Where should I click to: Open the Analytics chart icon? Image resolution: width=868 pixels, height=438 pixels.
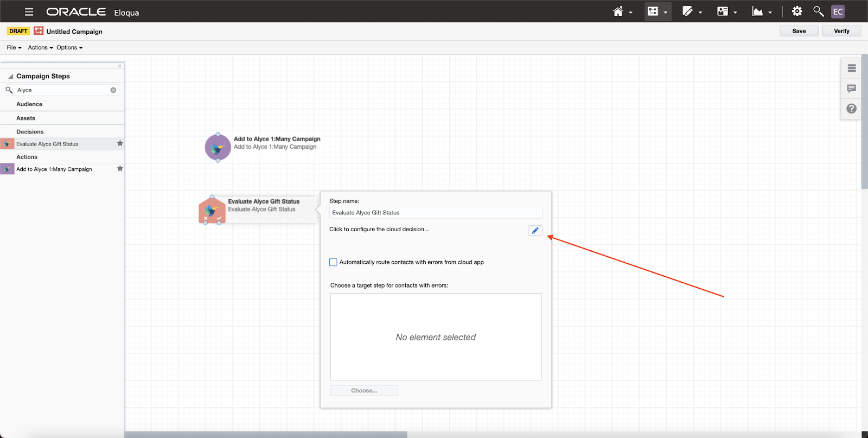757,11
